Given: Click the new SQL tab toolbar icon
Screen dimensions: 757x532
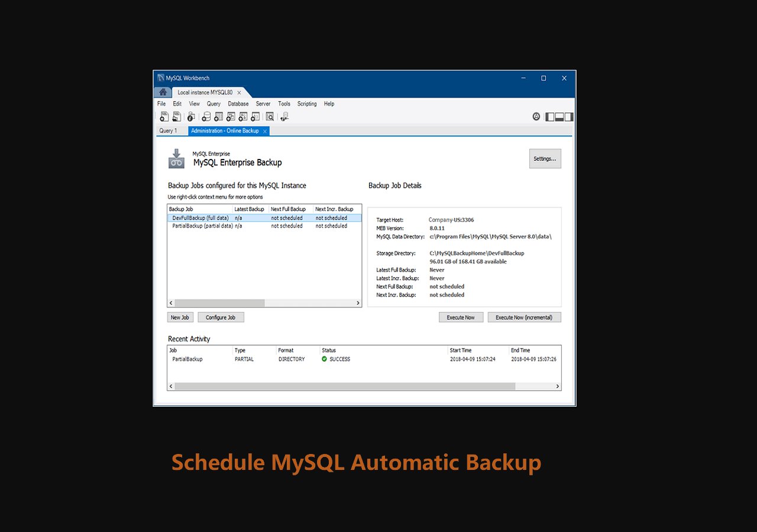Looking at the screenshot, I should [x=164, y=116].
